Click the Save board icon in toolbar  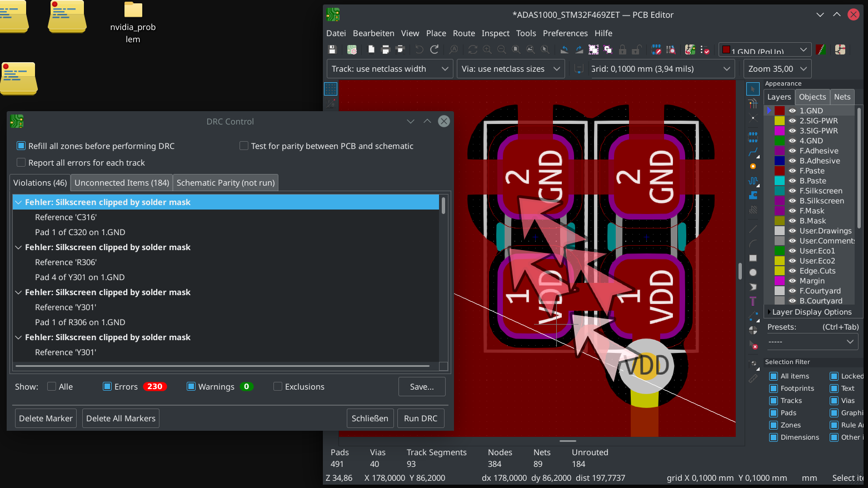pos(332,49)
